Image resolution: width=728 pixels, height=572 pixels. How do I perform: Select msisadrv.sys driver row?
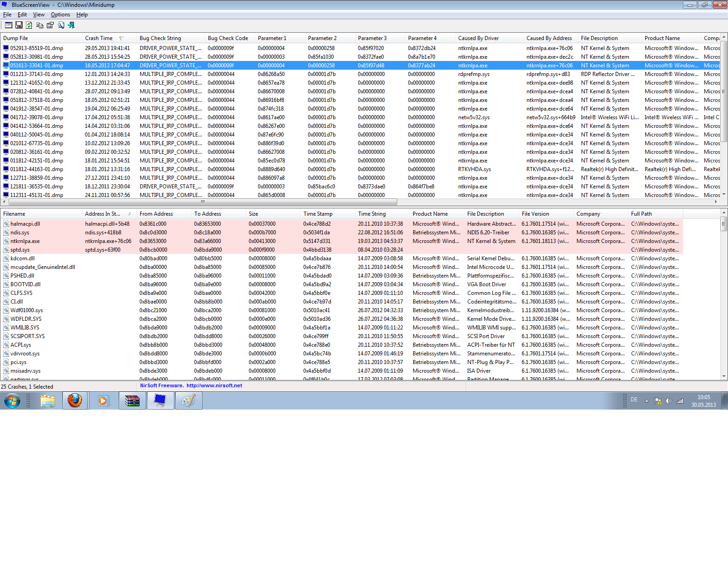341,371
